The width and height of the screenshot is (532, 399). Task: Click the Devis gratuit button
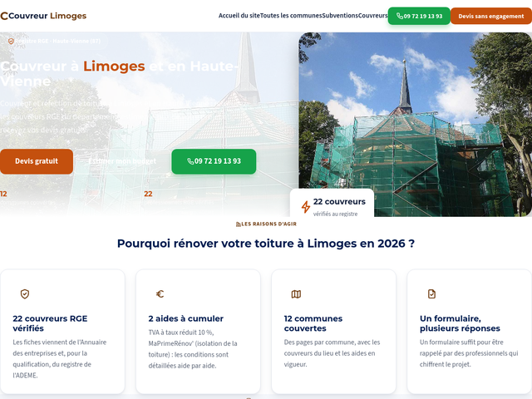37,161
